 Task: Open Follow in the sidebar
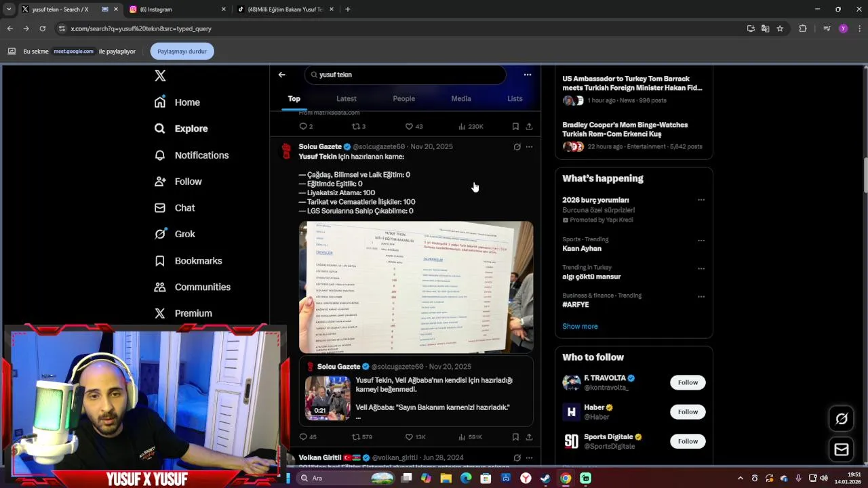[178, 182]
